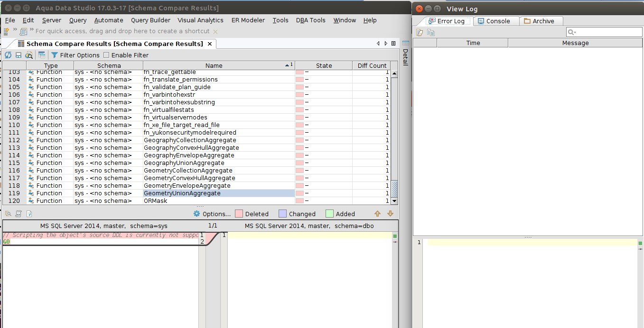Click the fn_yukonsecuritymodelrequired name cell

tap(219, 133)
